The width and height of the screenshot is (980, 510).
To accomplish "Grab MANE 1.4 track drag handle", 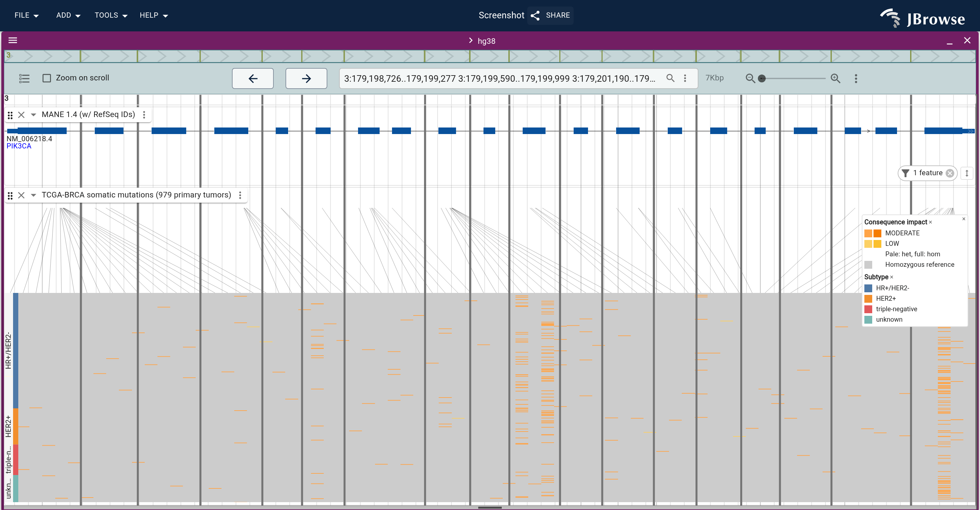I will pos(10,115).
